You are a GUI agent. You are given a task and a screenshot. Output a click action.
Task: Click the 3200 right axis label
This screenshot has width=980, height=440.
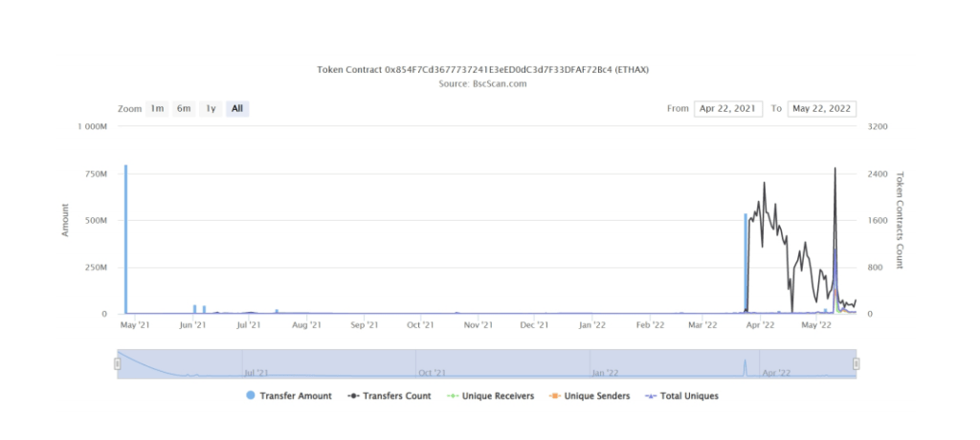[879, 126]
